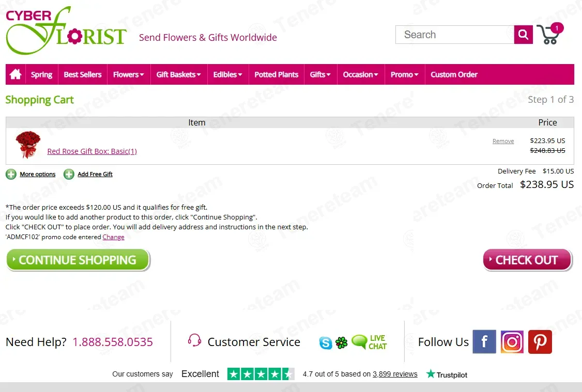The image size is (582, 392).
Task: Click the phone number 1.888.558.0535
Action: 113,342
